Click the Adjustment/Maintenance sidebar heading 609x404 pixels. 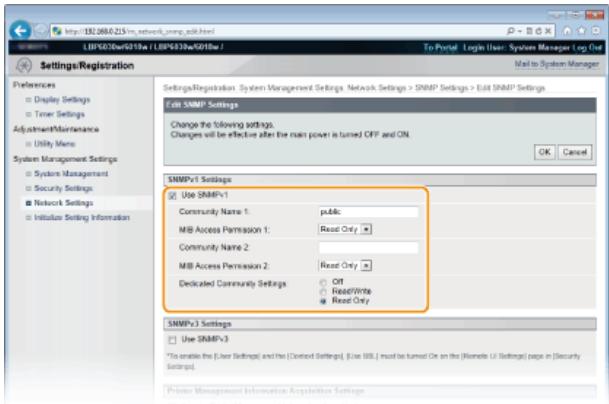(x=56, y=129)
